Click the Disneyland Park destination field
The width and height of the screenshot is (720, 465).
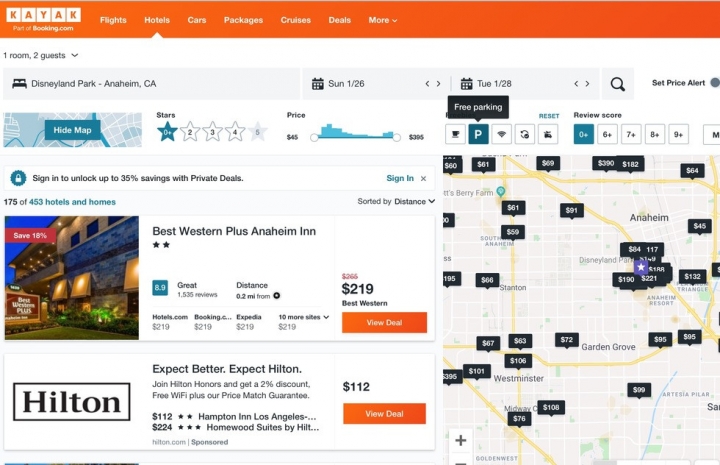pyautogui.click(x=150, y=84)
